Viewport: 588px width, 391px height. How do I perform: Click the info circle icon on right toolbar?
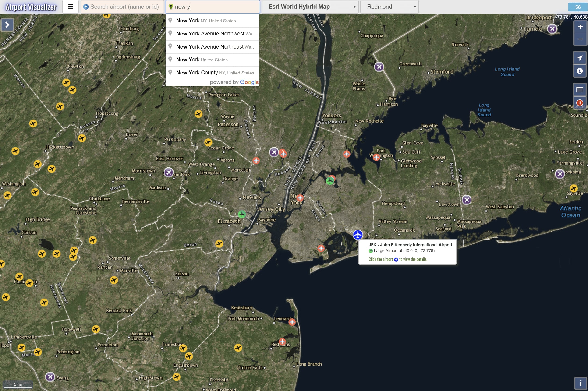pos(580,71)
